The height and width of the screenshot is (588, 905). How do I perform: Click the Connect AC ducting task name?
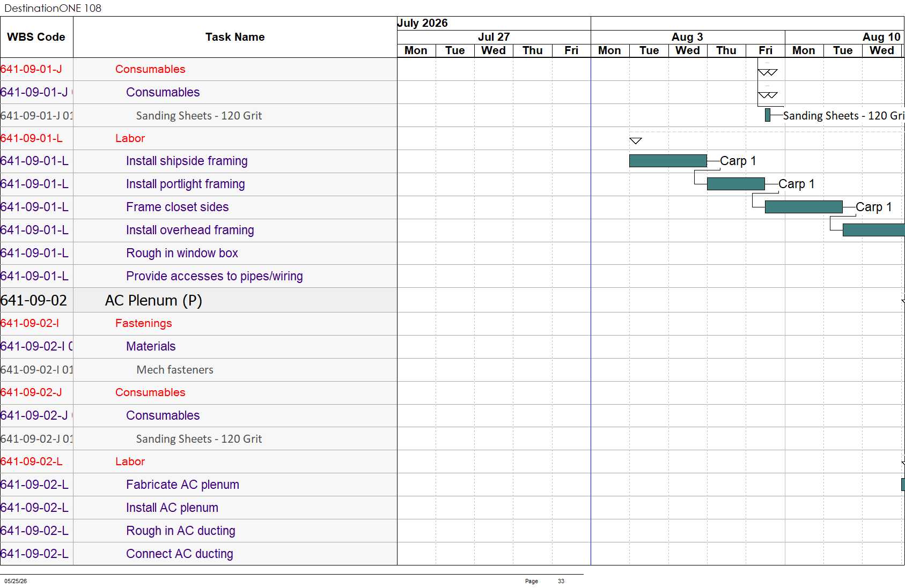pyautogui.click(x=180, y=554)
